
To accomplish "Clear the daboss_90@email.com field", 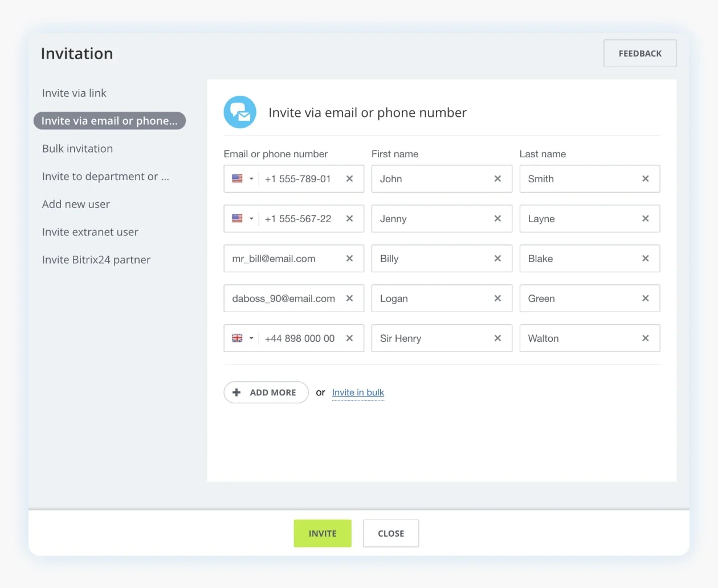I will point(349,299).
